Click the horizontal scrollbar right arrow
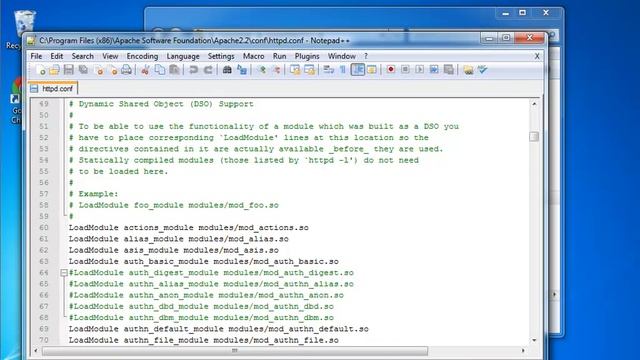Screen dimensions: 640x360 point(523,351)
